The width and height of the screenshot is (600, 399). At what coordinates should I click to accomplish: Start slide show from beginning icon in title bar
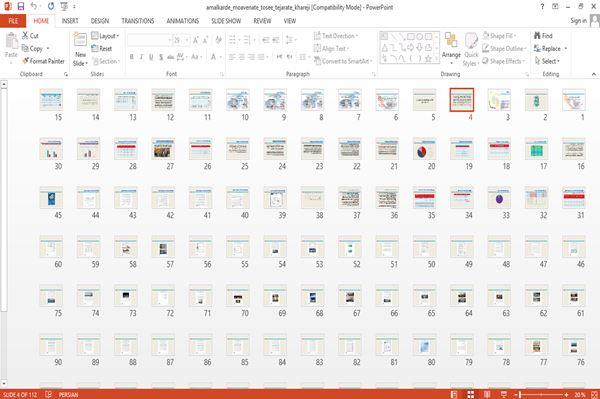[64, 7]
